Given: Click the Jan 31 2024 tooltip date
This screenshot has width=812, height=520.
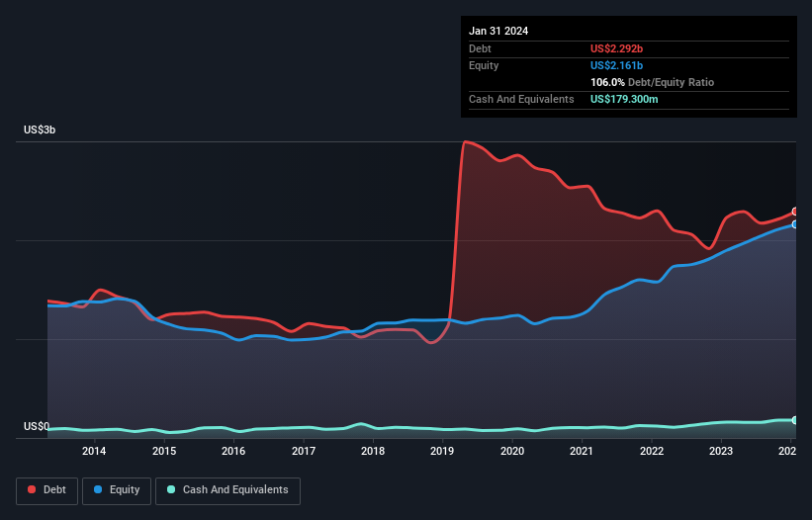Looking at the screenshot, I should pyautogui.click(x=498, y=31).
